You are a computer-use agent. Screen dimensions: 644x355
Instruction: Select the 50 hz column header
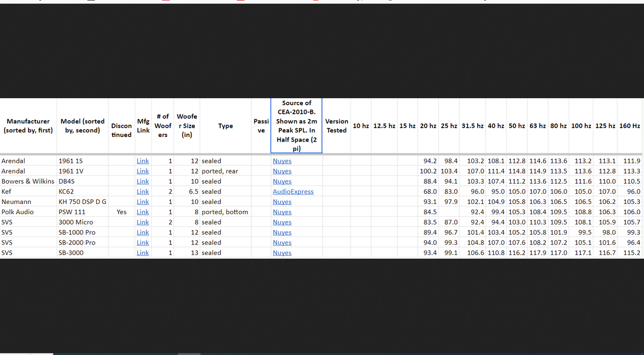(x=517, y=126)
